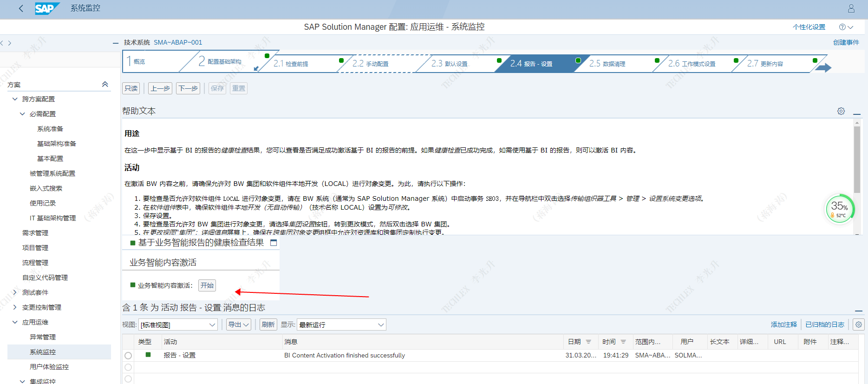This screenshot has height=384, width=868.
Task: Select the first log row radio
Action: point(128,356)
